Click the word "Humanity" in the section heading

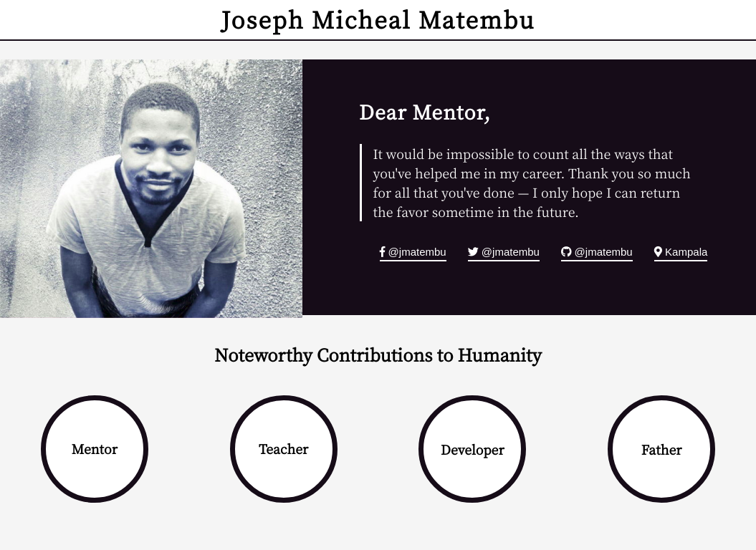[x=499, y=356]
